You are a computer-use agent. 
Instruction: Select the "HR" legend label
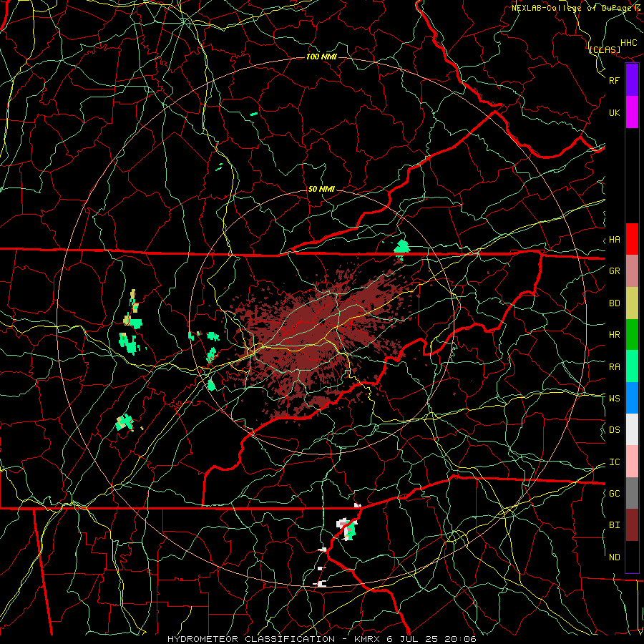(x=614, y=335)
